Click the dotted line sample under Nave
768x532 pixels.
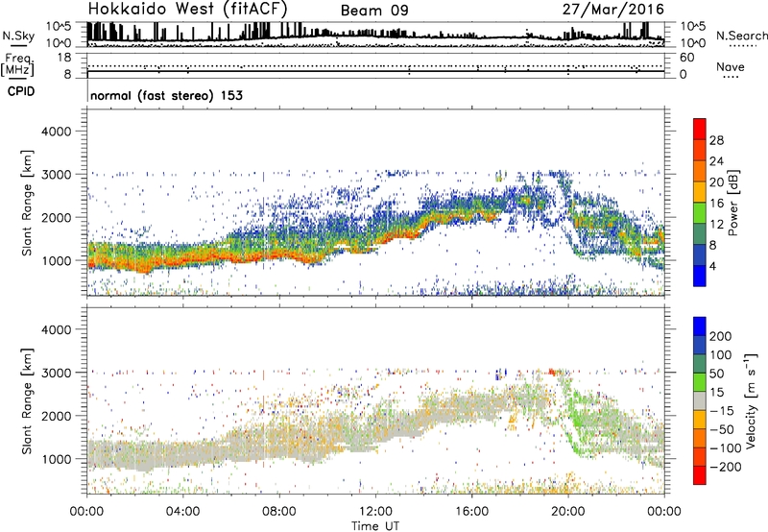point(731,78)
